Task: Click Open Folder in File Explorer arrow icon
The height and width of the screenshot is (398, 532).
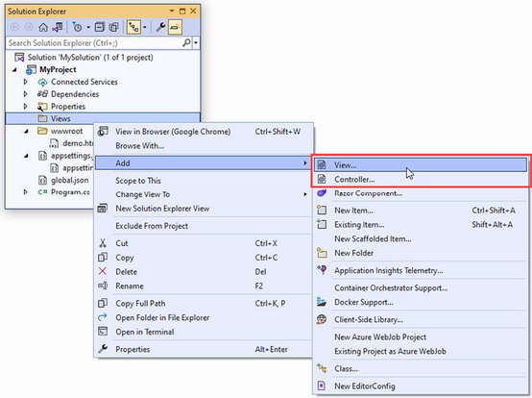Action: pos(103,317)
